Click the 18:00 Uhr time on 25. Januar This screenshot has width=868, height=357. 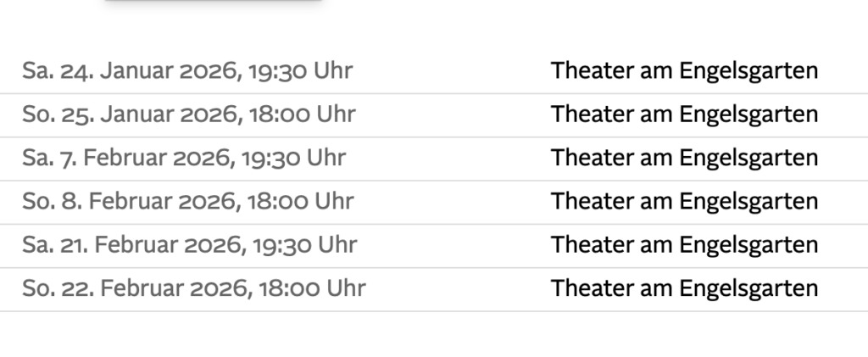[x=303, y=114]
